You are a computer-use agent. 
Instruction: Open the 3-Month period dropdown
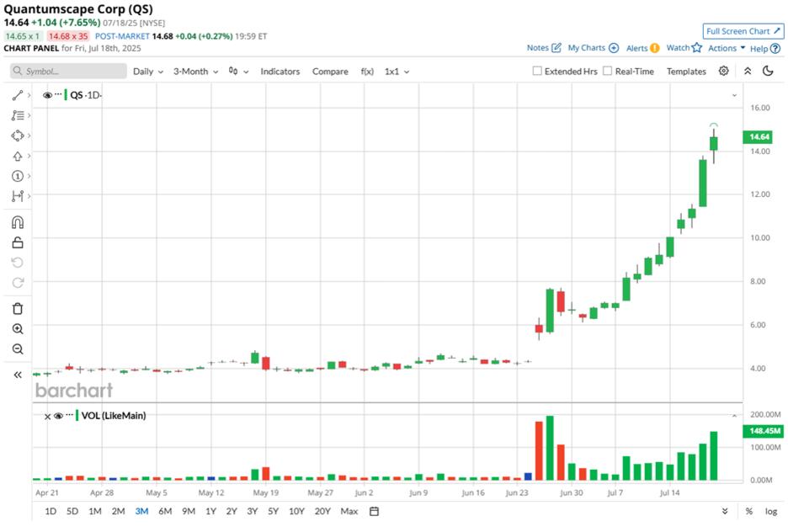(195, 72)
